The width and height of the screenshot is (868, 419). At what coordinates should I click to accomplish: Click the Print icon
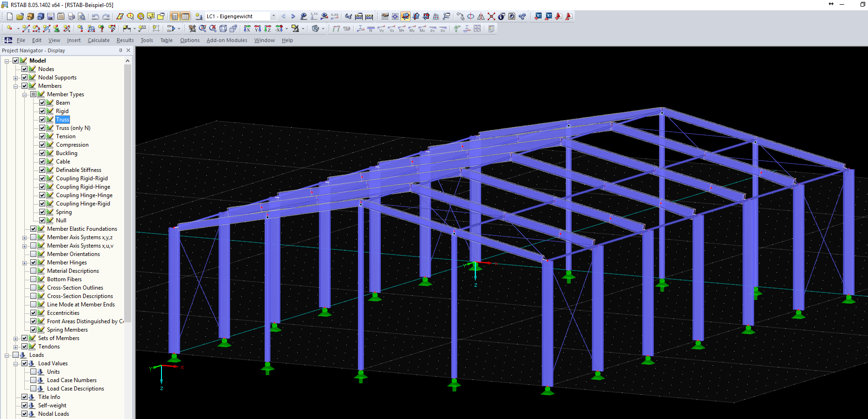[71, 16]
